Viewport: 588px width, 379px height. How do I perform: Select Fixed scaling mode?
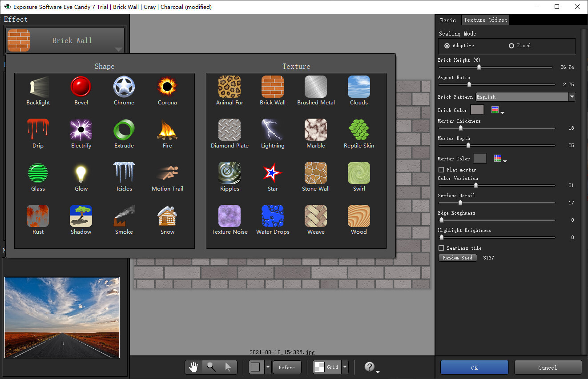[511, 46]
